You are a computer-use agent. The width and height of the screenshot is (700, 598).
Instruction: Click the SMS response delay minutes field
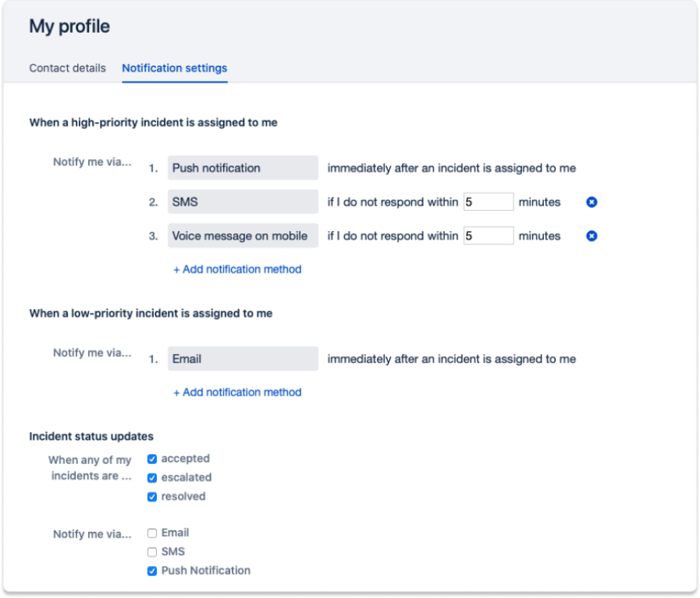489,201
